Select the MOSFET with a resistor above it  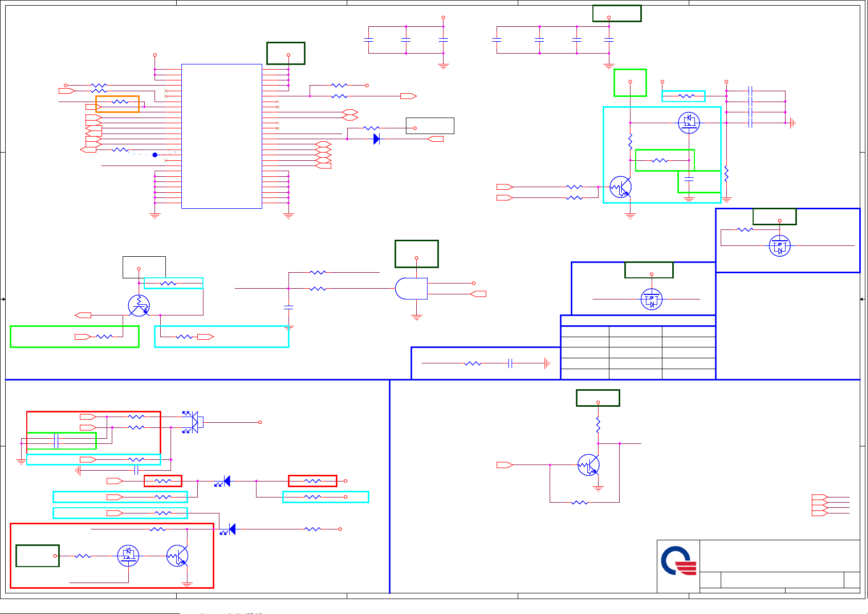pyautogui.click(x=779, y=246)
